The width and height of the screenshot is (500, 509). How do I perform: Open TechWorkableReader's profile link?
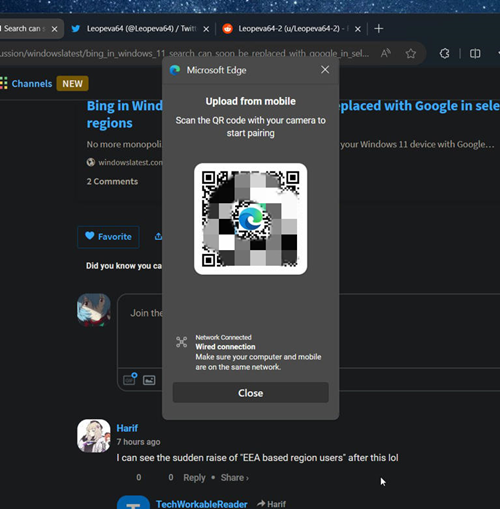[x=202, y=504]
